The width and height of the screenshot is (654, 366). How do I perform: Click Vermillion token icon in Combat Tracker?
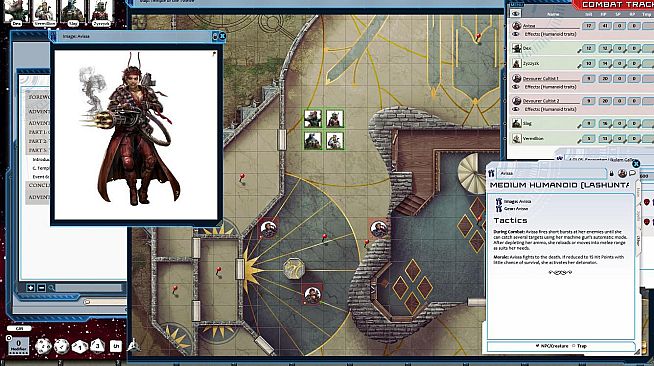[x=516, y=138]
